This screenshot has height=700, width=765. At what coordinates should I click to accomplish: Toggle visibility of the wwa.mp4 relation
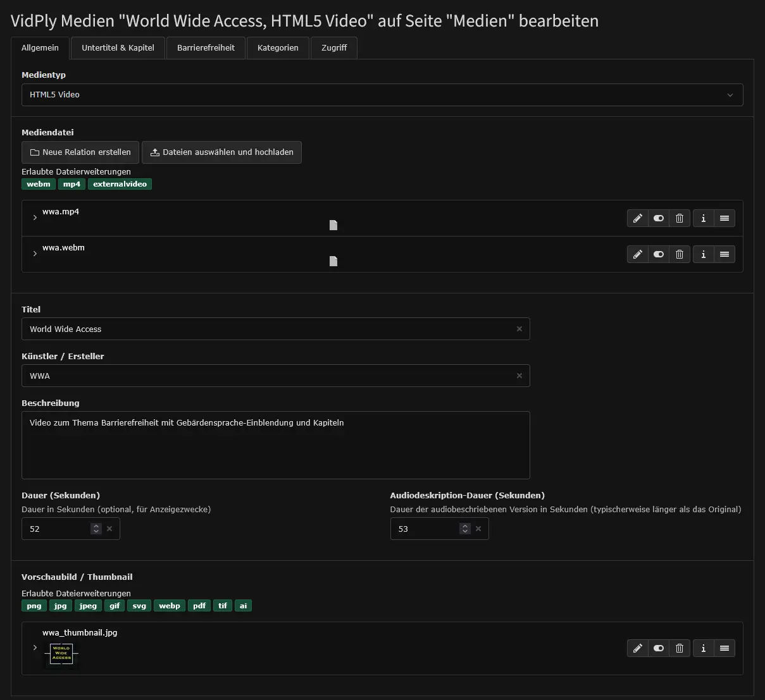coord(658,218)
